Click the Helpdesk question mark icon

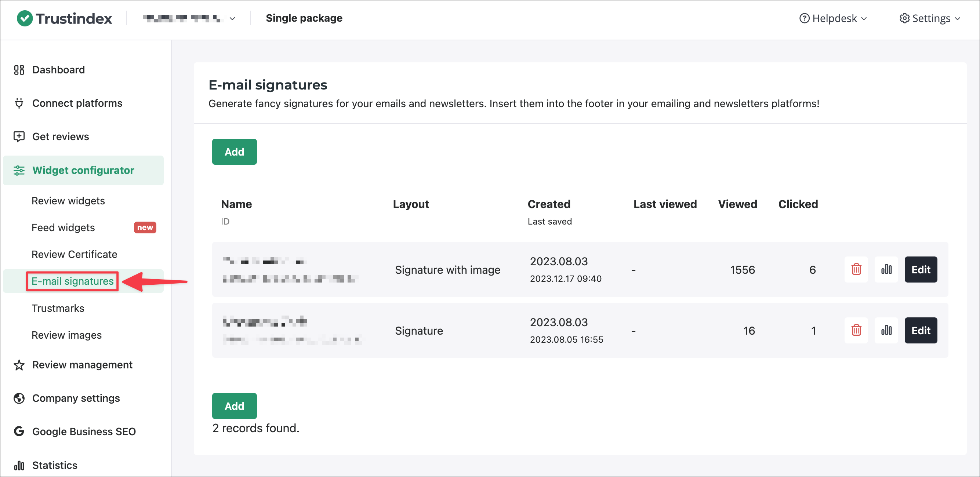tap(804, 18)
